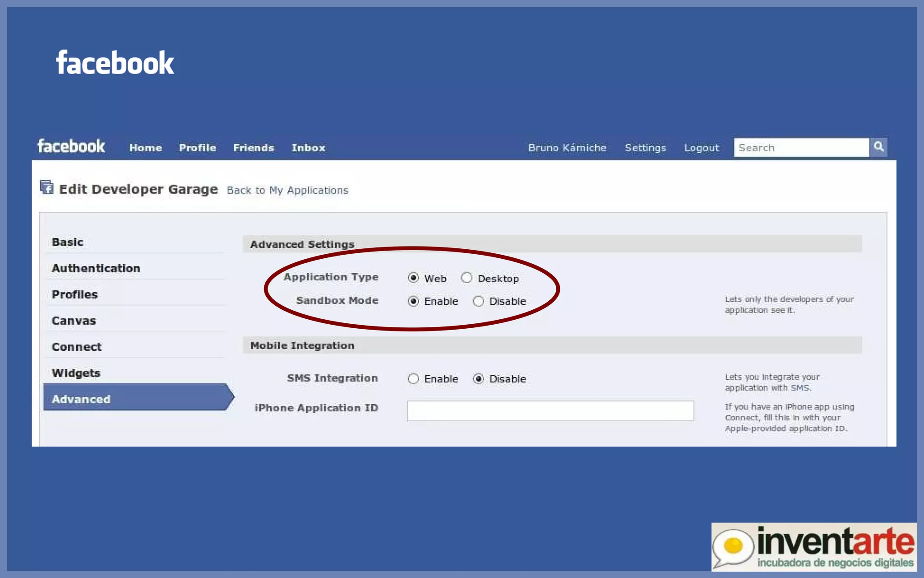Screen dimensions: 924x578
Task: Click the iPhone Application ID text field
Action: [x=550, y=411]
